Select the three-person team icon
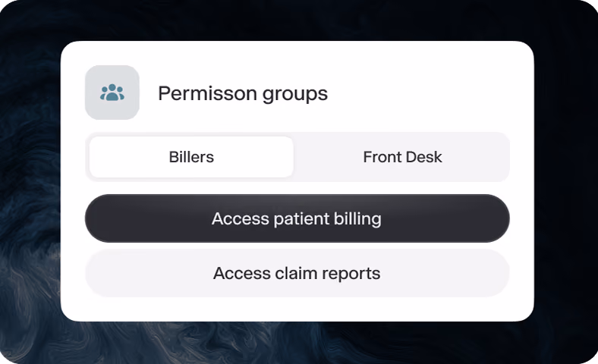This screenshot has height=364, width=598. pos(112,93)
